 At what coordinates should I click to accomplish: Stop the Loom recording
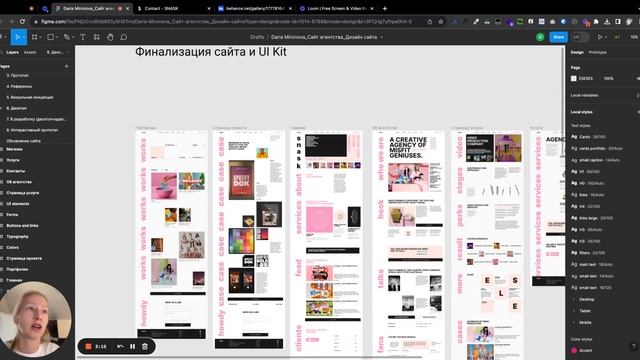[x=88, y=347]
